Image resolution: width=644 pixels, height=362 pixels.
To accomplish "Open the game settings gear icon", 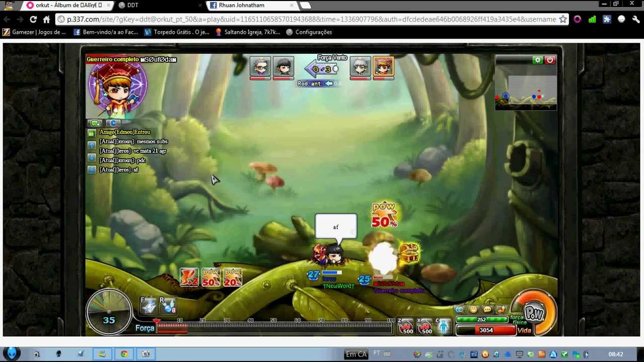I will point(538,60).
